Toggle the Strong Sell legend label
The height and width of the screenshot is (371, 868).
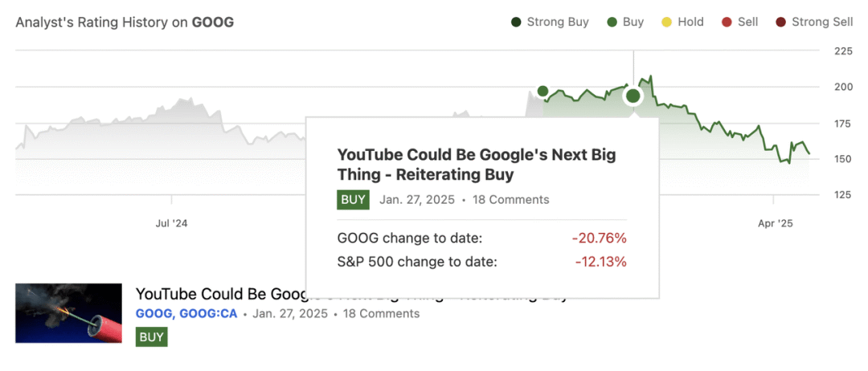822,22
